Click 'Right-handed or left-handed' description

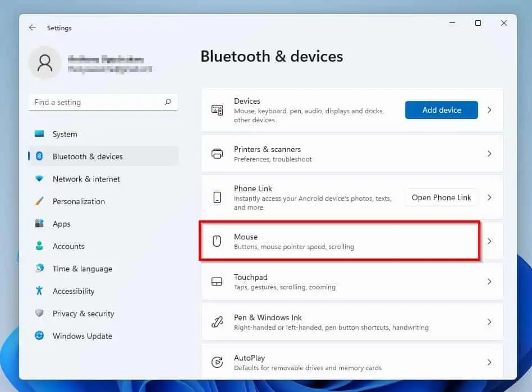pos(331,328)
